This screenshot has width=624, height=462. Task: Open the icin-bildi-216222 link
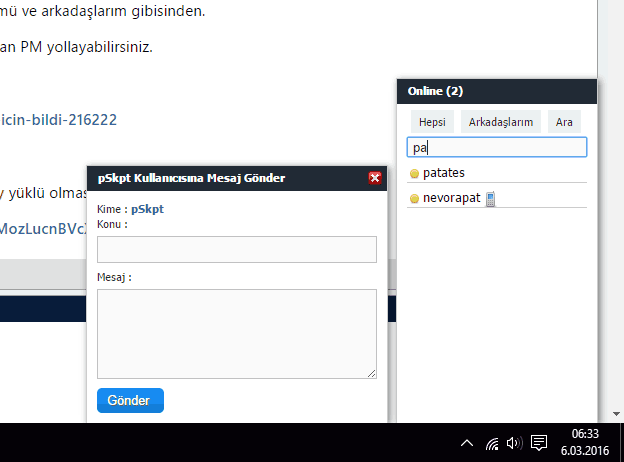click(x=58, y=120)
